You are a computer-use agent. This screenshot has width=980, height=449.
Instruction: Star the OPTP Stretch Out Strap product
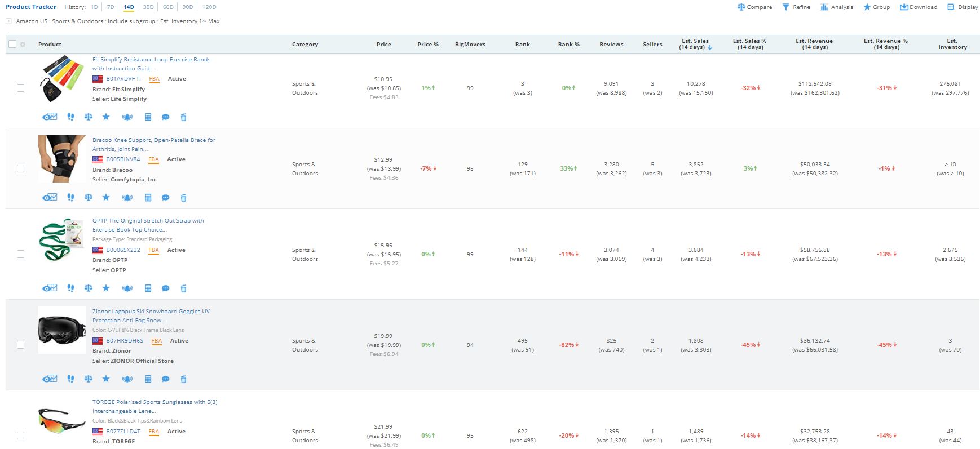106,288
